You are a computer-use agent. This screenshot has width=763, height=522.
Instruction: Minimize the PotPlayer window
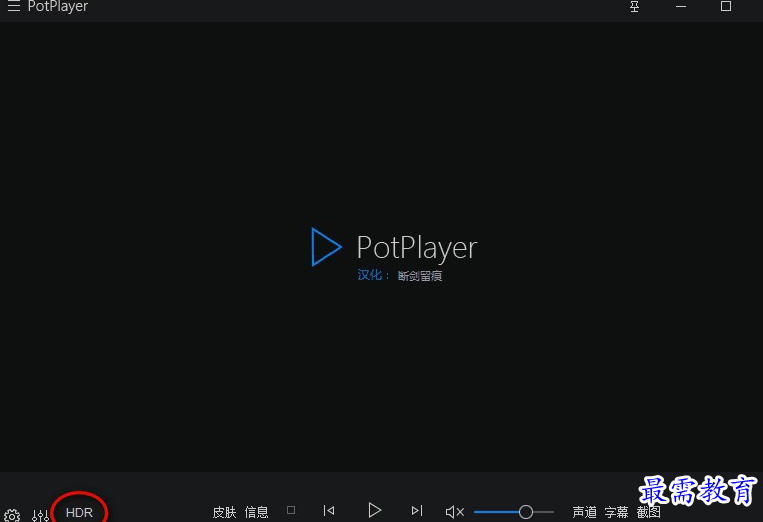(680, 7)
